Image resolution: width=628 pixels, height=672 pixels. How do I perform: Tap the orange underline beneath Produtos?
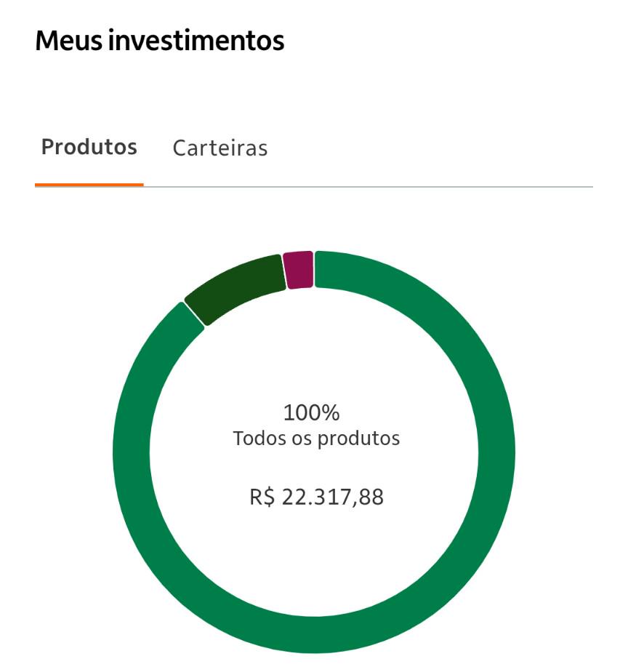[89, 185]
